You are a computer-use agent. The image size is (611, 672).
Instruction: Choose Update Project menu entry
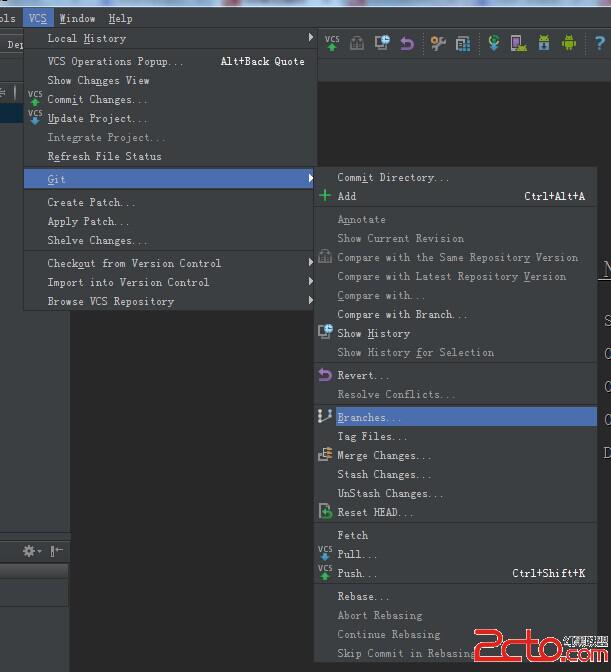coord(170,118)
